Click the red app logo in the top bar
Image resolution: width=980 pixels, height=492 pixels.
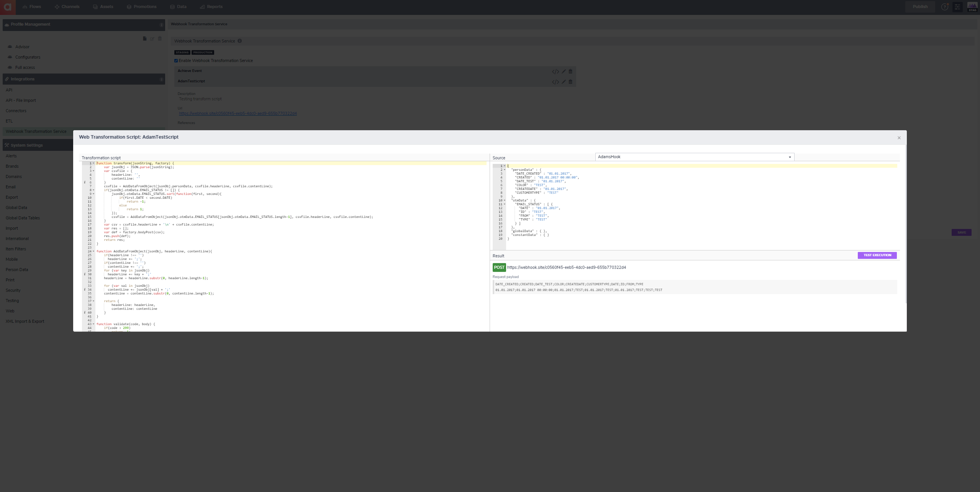[x=8, y=7]
